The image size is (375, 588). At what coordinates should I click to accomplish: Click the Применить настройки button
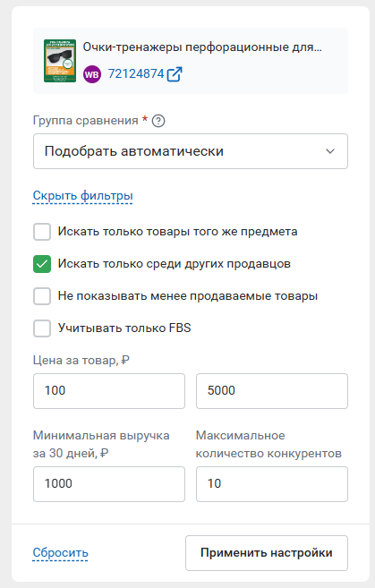pos(267,553)
